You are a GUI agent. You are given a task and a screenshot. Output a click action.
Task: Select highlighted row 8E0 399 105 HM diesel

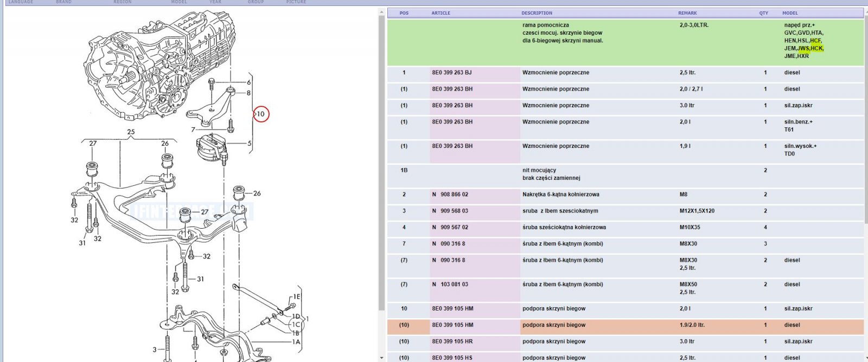pyautogui.click(x=626, y=325)
